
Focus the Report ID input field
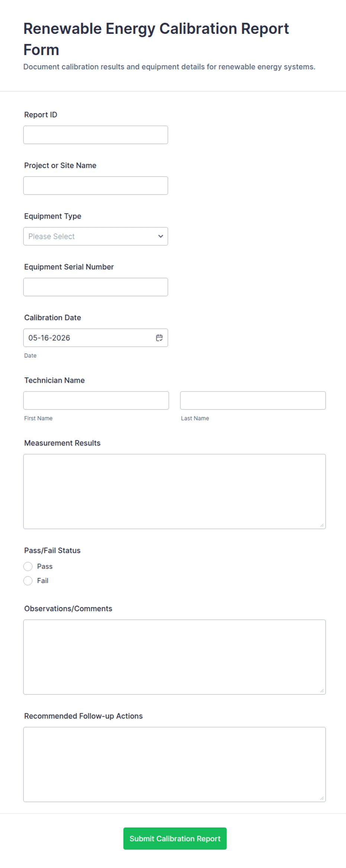(96, 135)
